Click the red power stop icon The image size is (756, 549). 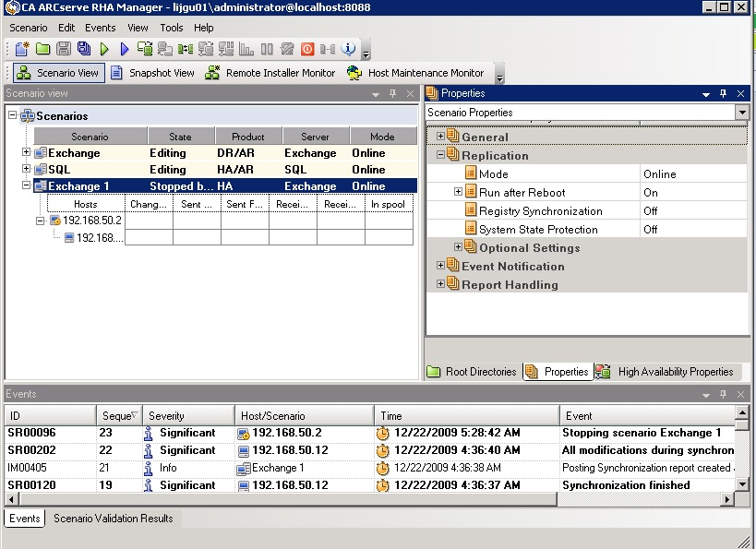[x=307, y=49]
